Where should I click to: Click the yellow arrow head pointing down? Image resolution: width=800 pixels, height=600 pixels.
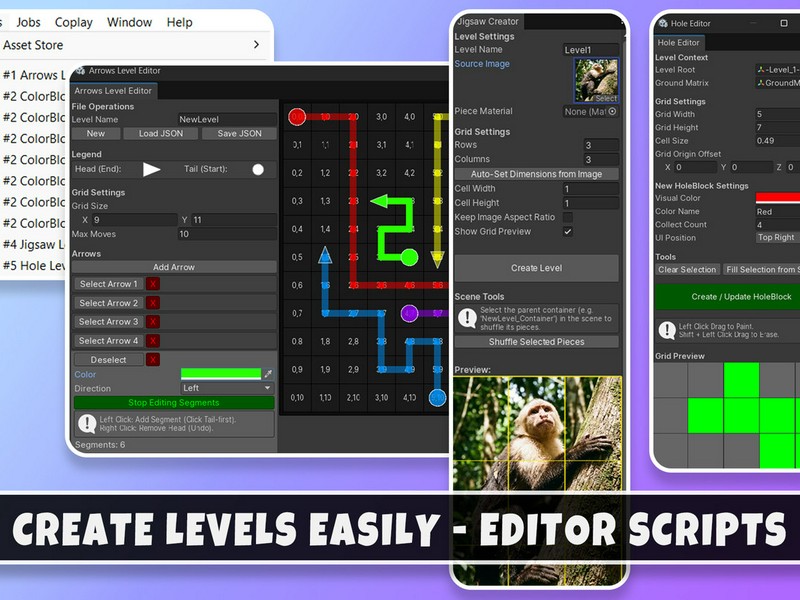[x=437, y=259]
